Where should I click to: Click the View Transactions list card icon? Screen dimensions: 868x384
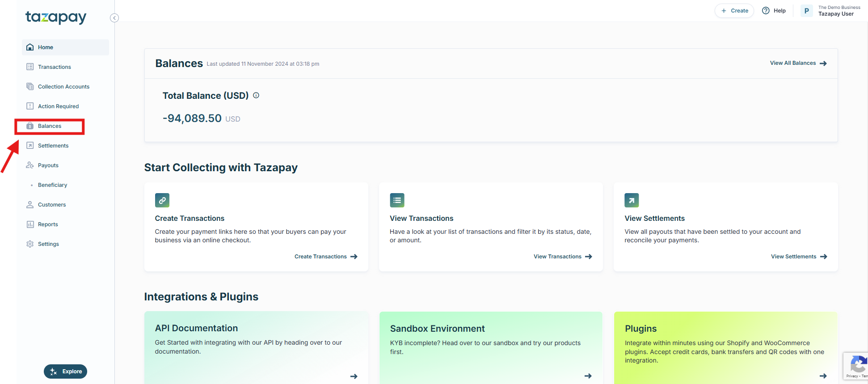pyautogui.click(x=397, y=200)
